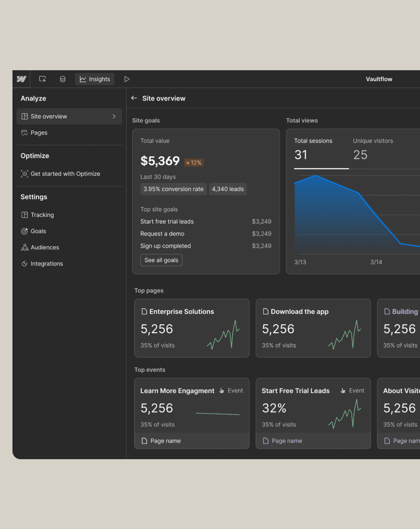Screen dimensions: 420x529
Task: Click Enterprise Solutions sparkline chart
Action: tap(223, 335)
